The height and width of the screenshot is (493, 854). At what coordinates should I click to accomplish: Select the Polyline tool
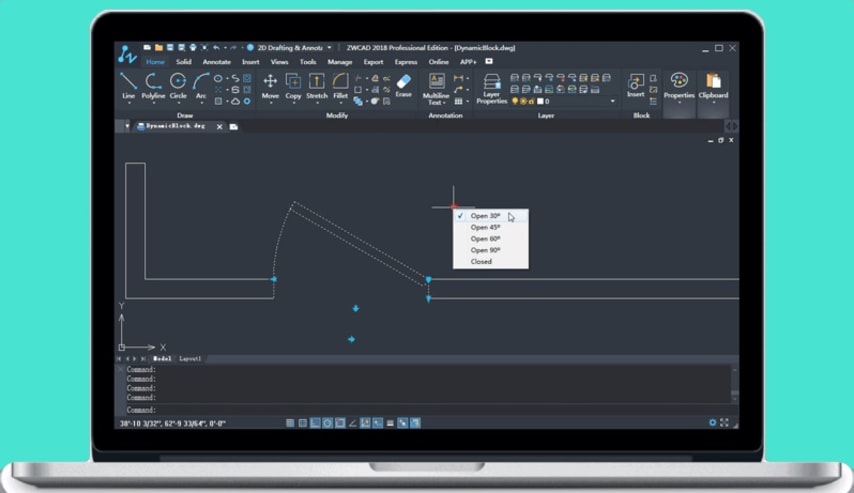pyautogui.click(x=153, y=85)
